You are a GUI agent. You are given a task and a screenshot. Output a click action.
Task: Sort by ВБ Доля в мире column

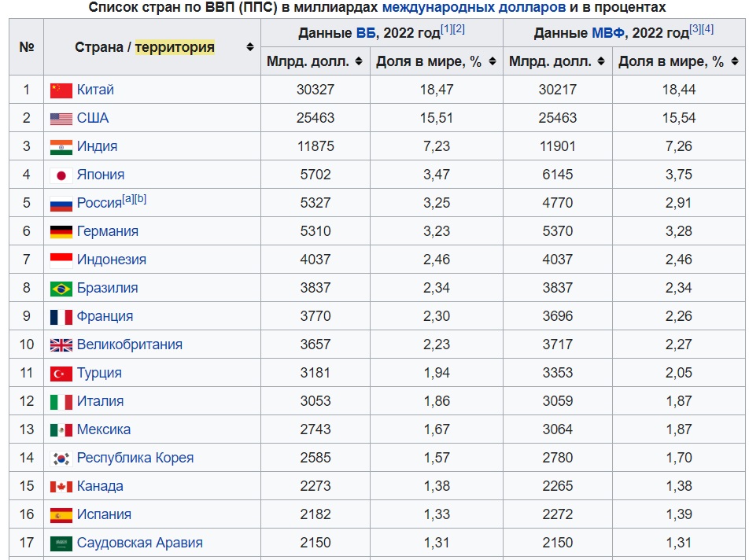pyautogui.click(x=493, y=61)
